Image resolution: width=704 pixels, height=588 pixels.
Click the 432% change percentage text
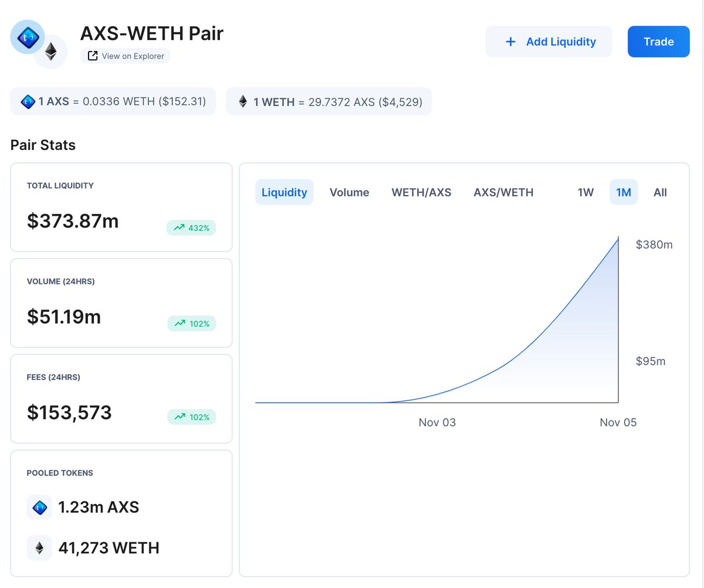[x=199, y=227]
